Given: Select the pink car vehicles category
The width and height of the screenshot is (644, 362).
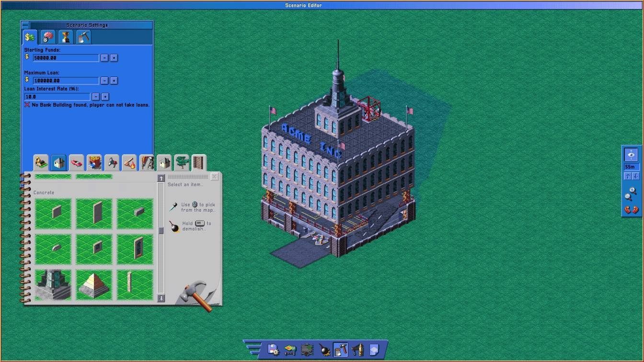Looking at the screenshot, I should pos(77,163).
